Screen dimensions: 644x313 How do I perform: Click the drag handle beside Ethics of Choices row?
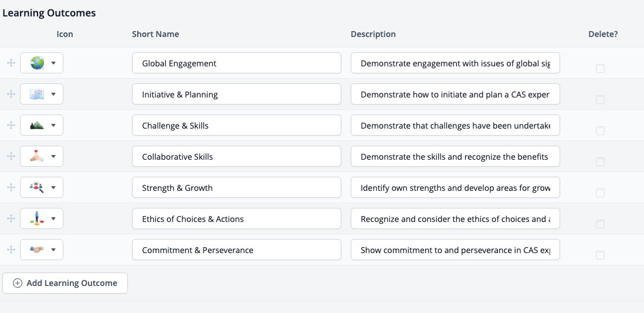[x=11, y=218]
